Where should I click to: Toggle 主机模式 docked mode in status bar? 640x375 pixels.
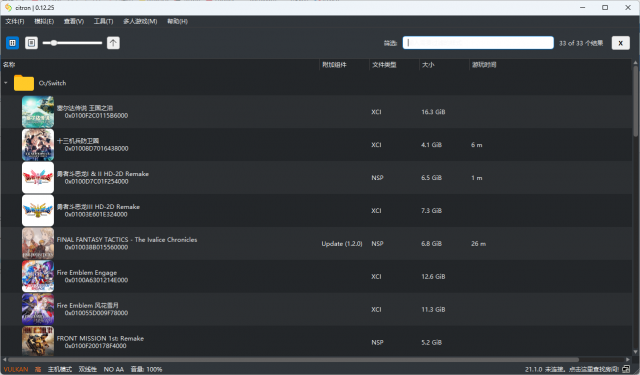tap(60, 369)
